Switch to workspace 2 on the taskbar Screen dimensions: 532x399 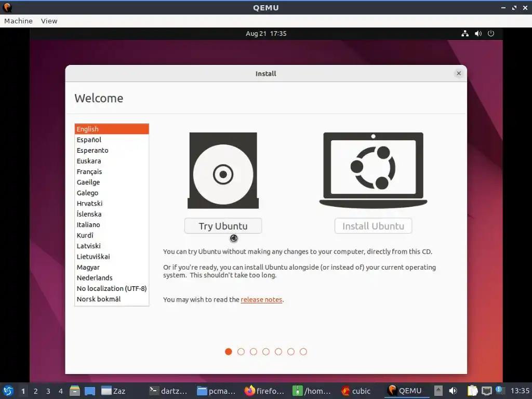(36, 391)
